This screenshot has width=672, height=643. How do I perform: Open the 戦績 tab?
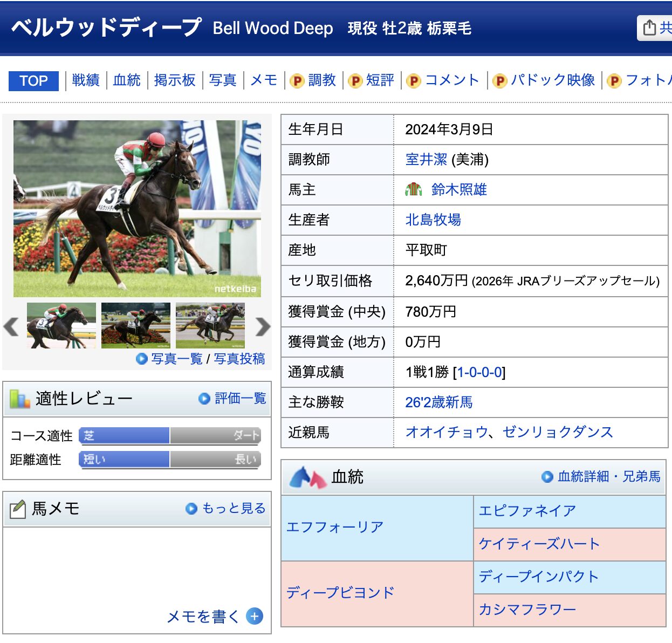click(86, 80)
